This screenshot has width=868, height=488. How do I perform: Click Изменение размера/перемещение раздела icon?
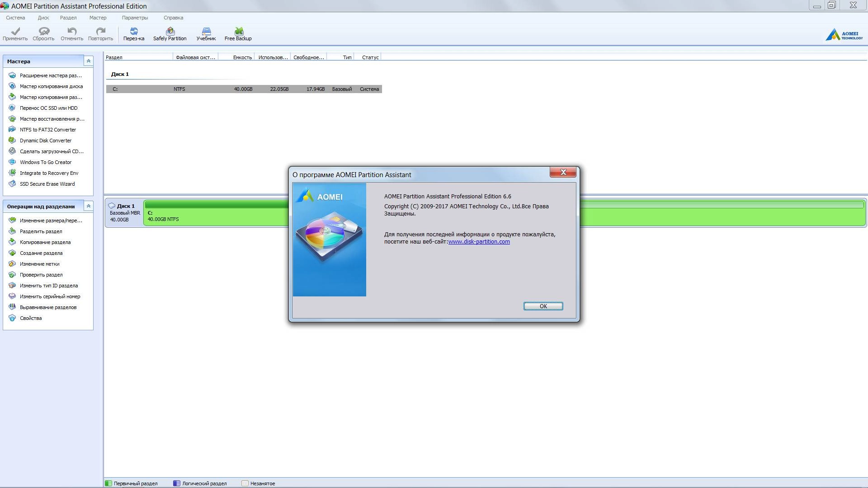[12, 221]
